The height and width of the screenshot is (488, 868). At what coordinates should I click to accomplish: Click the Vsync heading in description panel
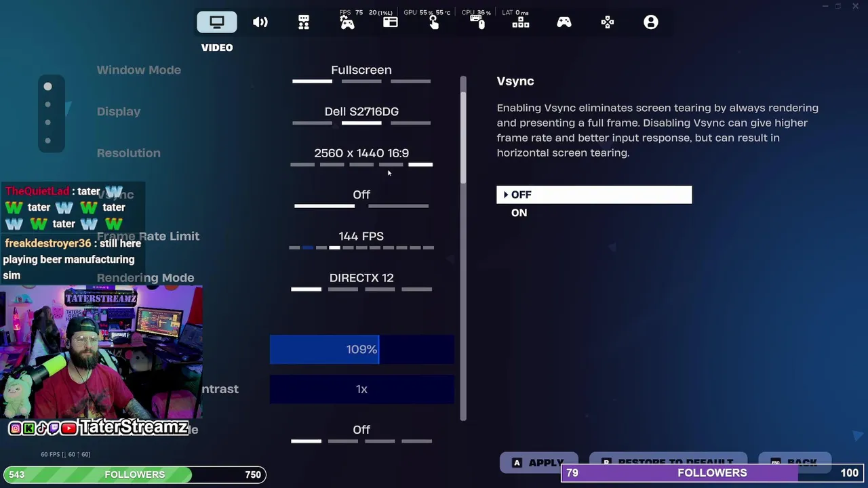pos(515,81)
